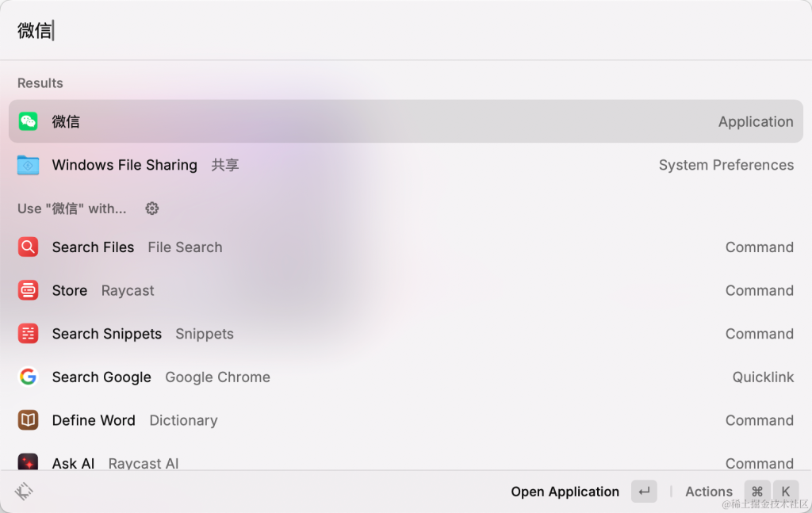Click the Windows File Sharing folder icon
The height and width of the screenshot is (513, 812).
click(x=28, y=165)
